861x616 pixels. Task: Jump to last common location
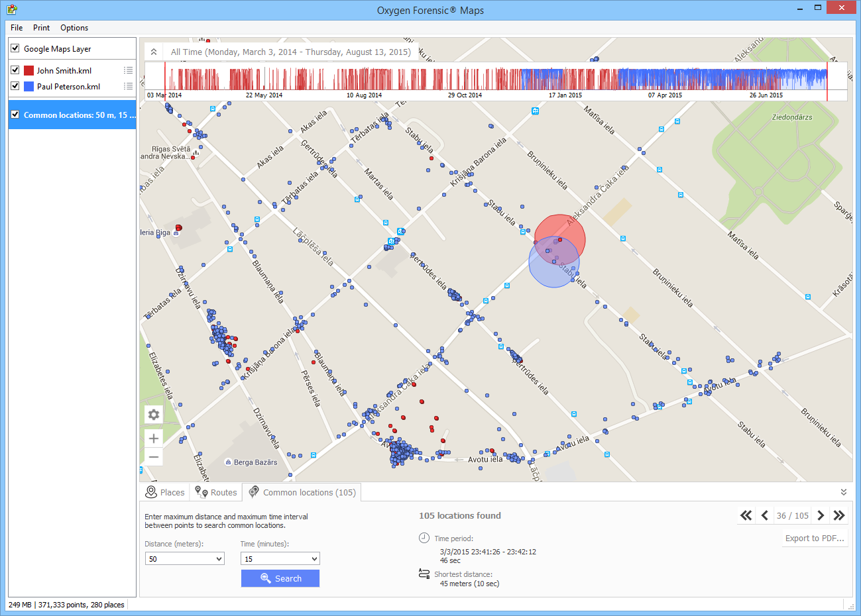point(839,516)
